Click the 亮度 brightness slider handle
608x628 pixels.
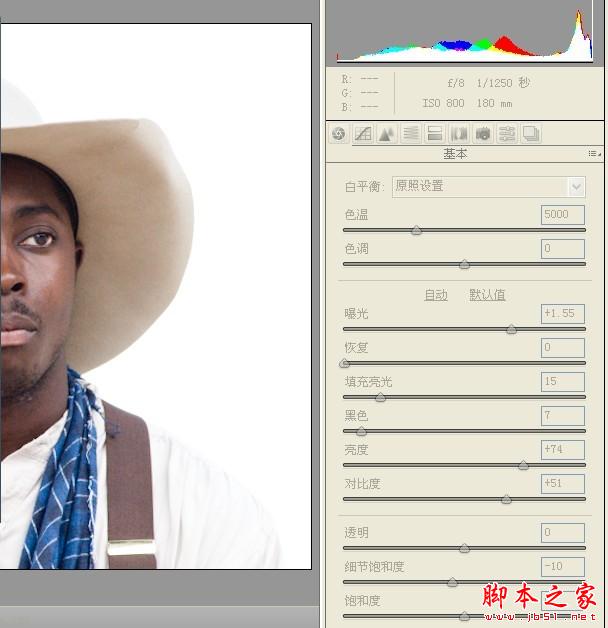pos(523,465)
